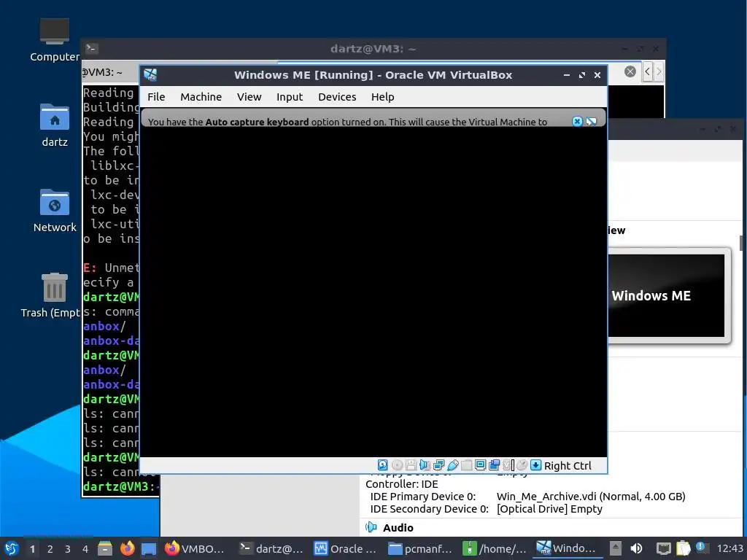This screenshot has height=560, width=747.
Task: Click the network status icon in VM status bar
Action: [x=438, y=465]
